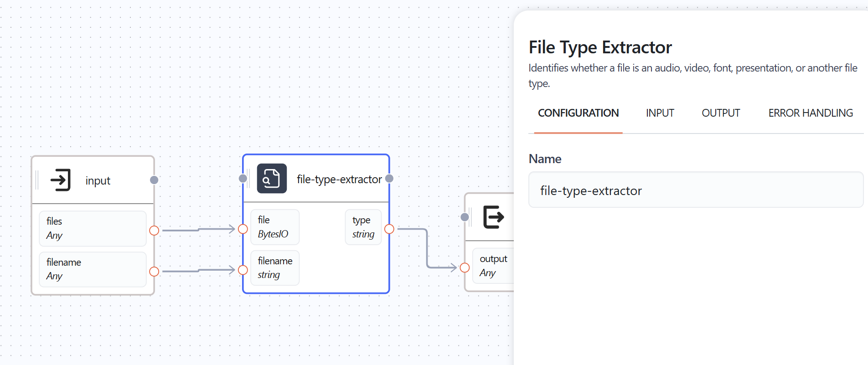Viewport: 868px width, 365px height.
Task: Click the file BytesIO input port
Action: click(x=243, y=229)
